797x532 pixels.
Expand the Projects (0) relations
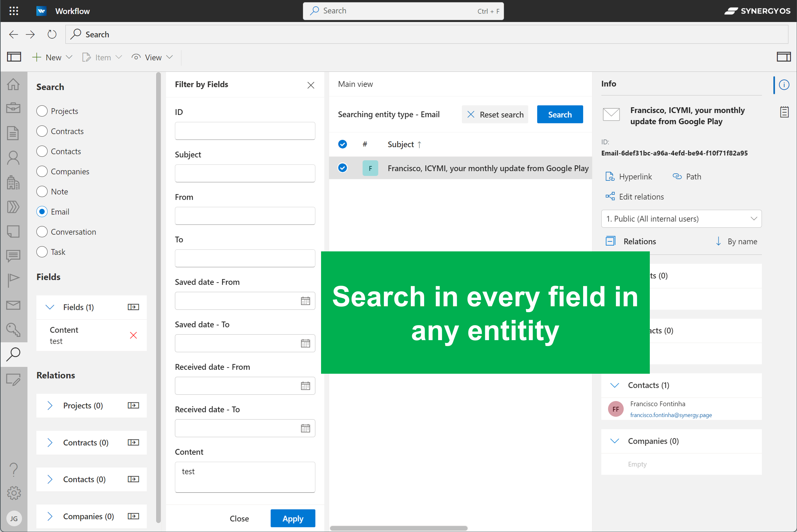tap(49, 406)
